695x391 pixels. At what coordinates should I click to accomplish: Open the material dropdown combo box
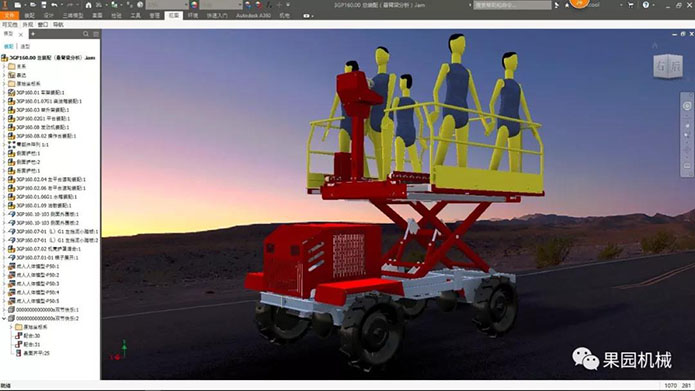167,5
